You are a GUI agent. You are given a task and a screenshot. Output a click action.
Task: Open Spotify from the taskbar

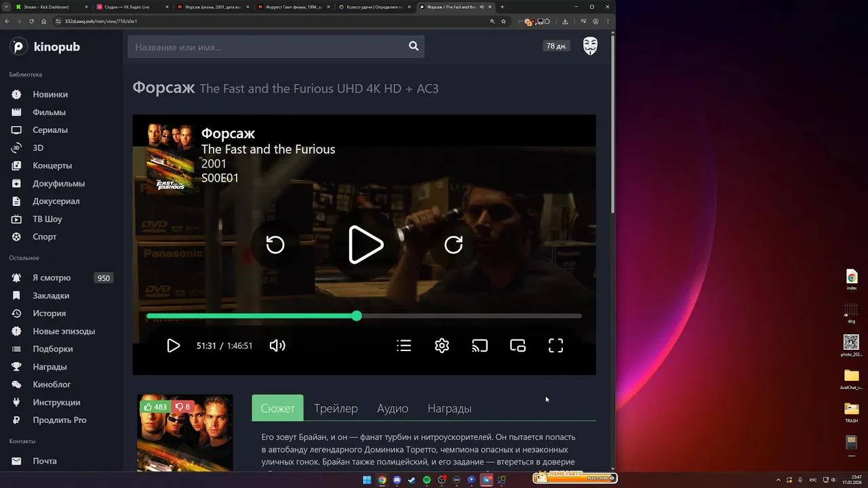click(x=427, y=480)
